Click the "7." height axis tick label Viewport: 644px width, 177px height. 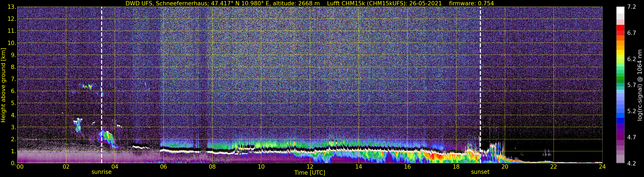pyautogui.click(x=13, y=79)
